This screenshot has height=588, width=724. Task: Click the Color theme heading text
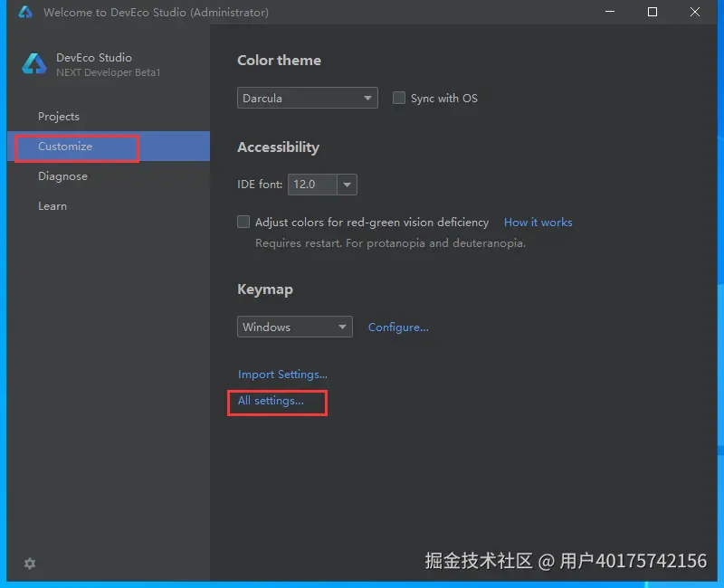point(279,61)
